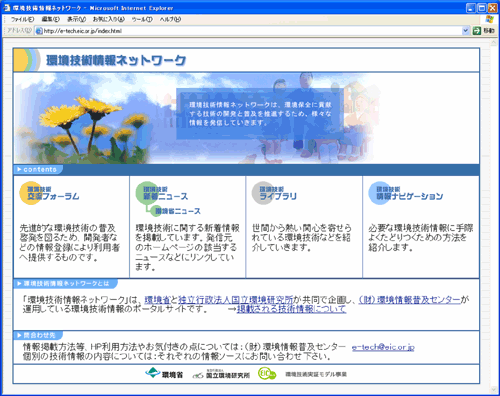Screen dimensions: 500x396
Task: Click the ライブラリ description text
Action: pyautogui.click(x=301, y=237)
